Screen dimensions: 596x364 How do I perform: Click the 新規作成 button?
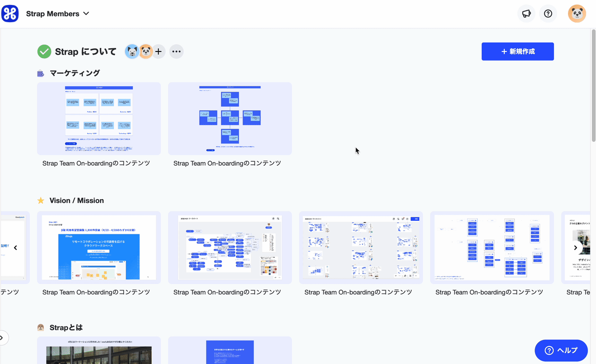518,51
